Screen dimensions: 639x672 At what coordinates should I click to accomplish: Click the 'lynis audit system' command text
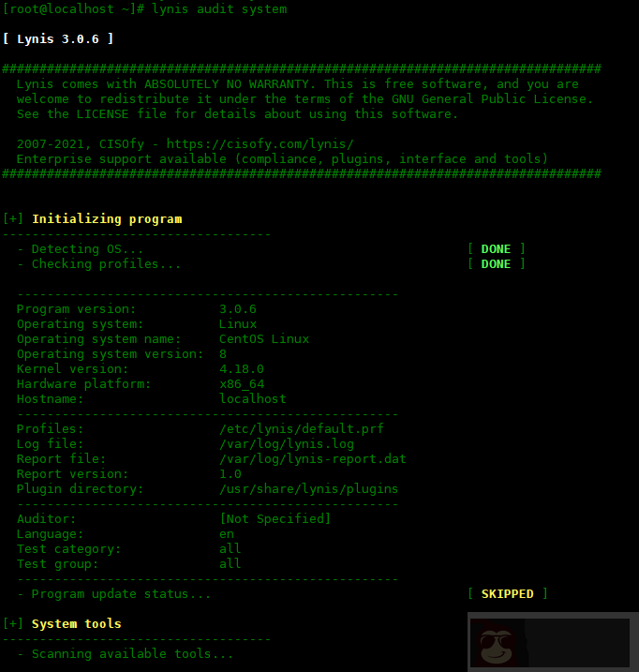(219, 9)
